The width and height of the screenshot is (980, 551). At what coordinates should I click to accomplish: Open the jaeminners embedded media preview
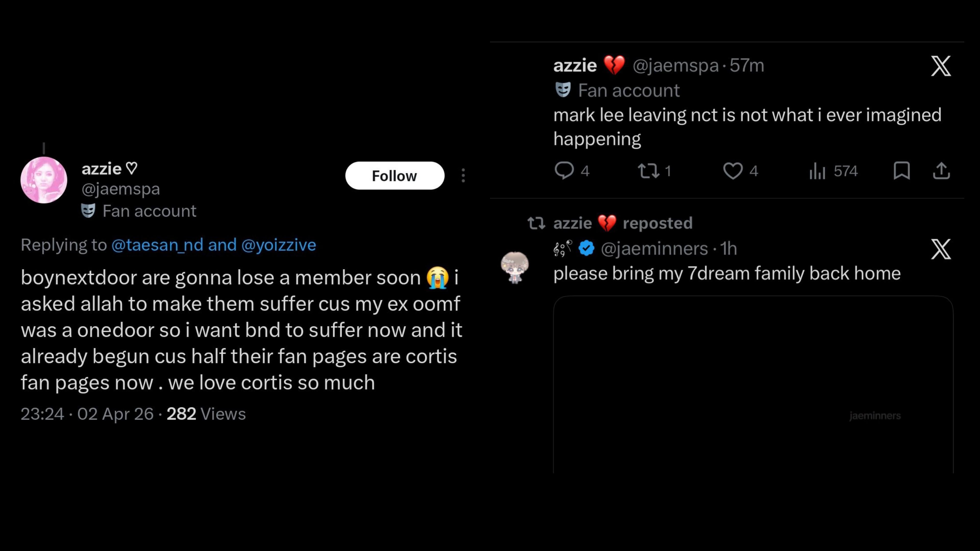click(753, 384)
